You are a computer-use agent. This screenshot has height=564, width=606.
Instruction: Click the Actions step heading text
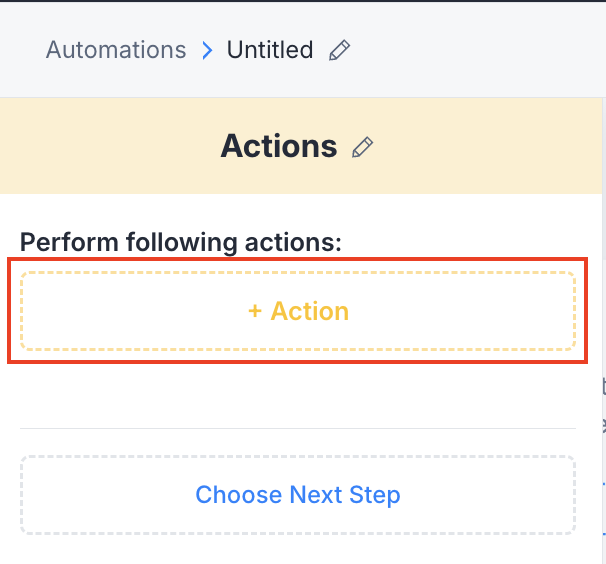coord(279,146)
